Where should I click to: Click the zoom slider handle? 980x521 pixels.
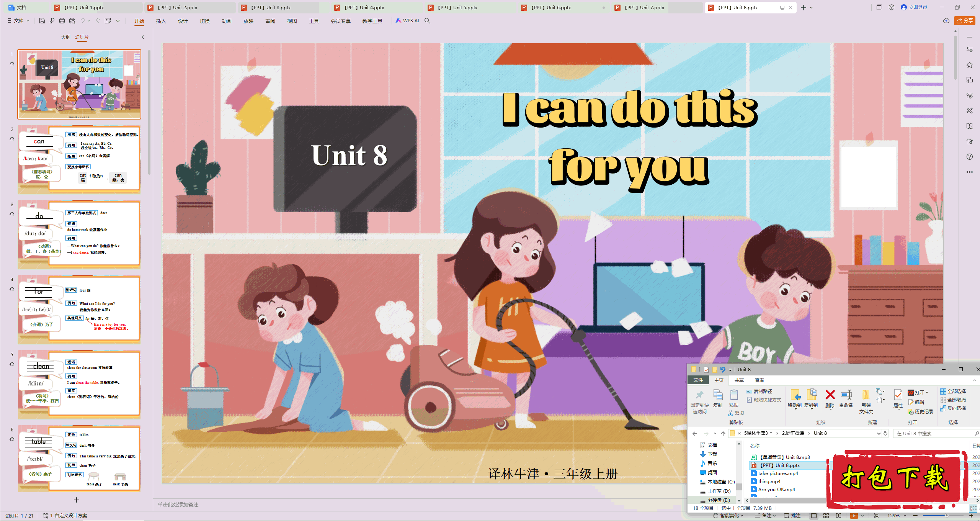pos(947,516)
